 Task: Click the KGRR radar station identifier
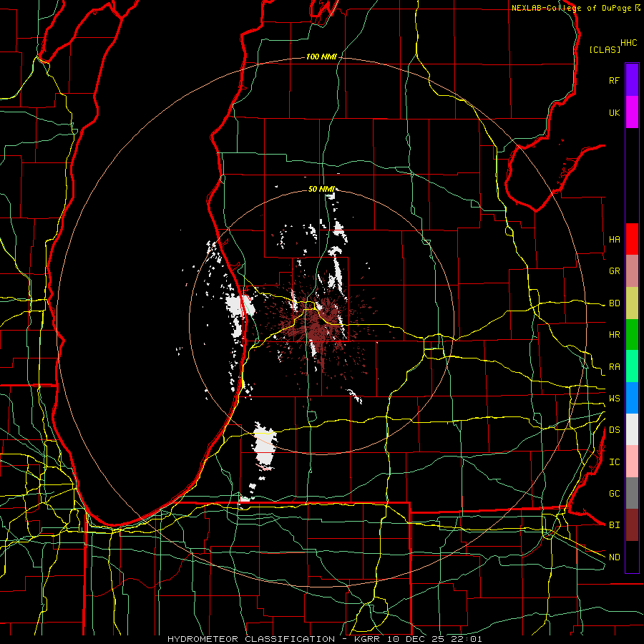click(368, 639)
